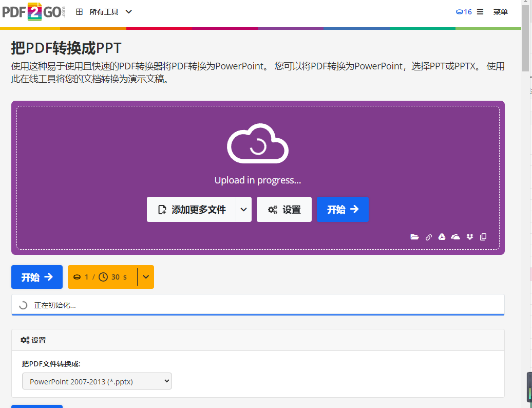
Task: Click the PDF2GO logo
Action: 33,12
